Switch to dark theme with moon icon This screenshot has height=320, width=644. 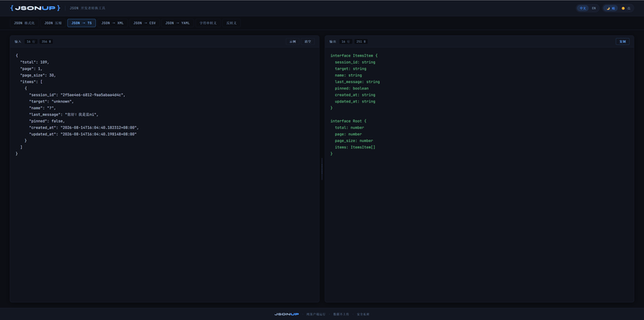(610, 8)
